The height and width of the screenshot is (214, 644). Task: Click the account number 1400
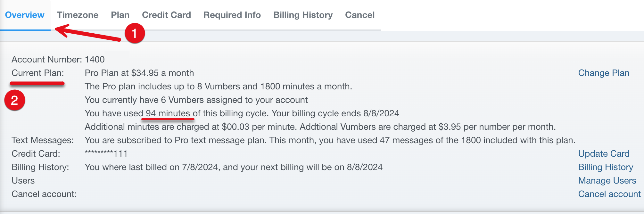click(95, 60)
